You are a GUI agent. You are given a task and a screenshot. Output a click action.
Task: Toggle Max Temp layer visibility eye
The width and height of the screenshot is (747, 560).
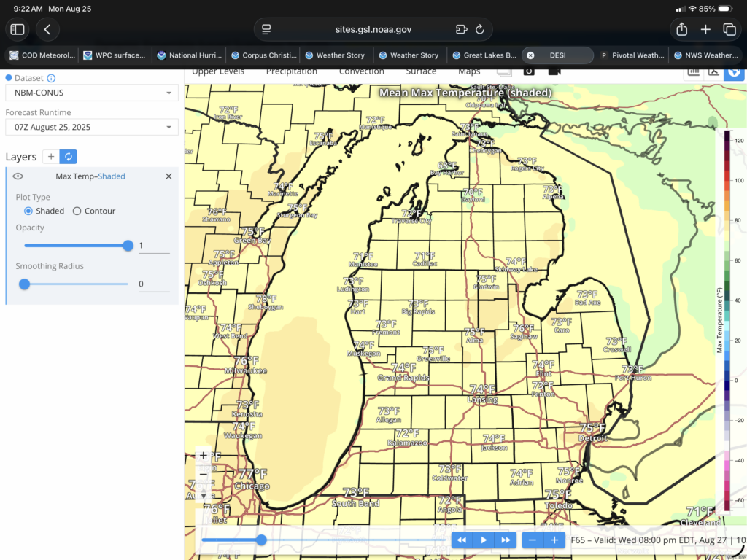pyautogui.click(x=18, y=176)
